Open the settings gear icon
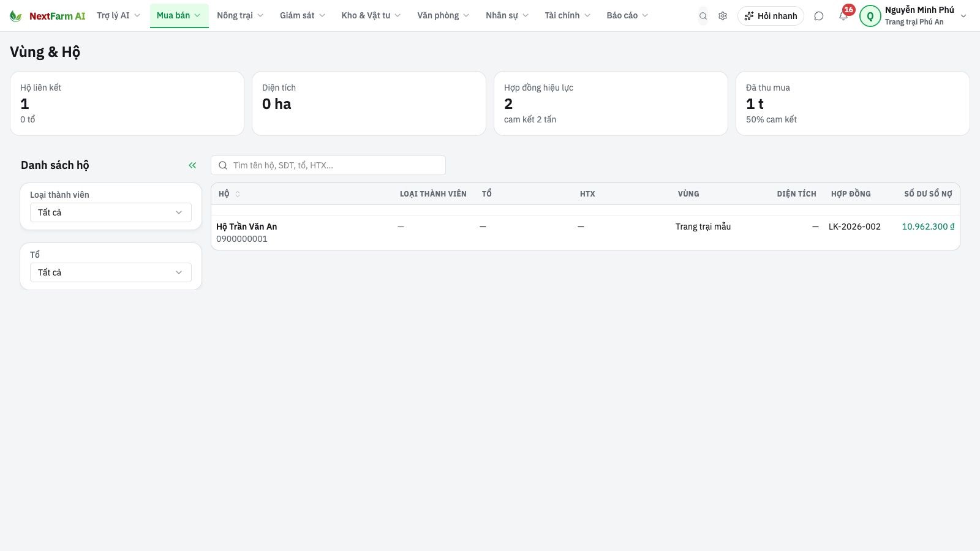 point(723,16)
